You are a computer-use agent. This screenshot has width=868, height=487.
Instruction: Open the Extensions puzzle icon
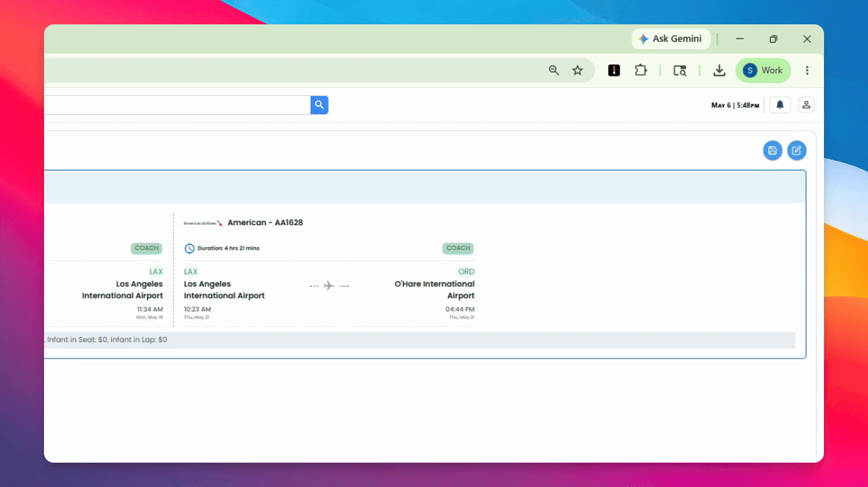tap(641, 70)
